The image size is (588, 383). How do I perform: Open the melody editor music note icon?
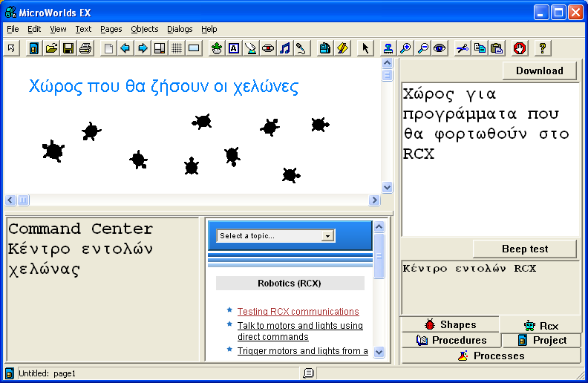coord(285,48)
